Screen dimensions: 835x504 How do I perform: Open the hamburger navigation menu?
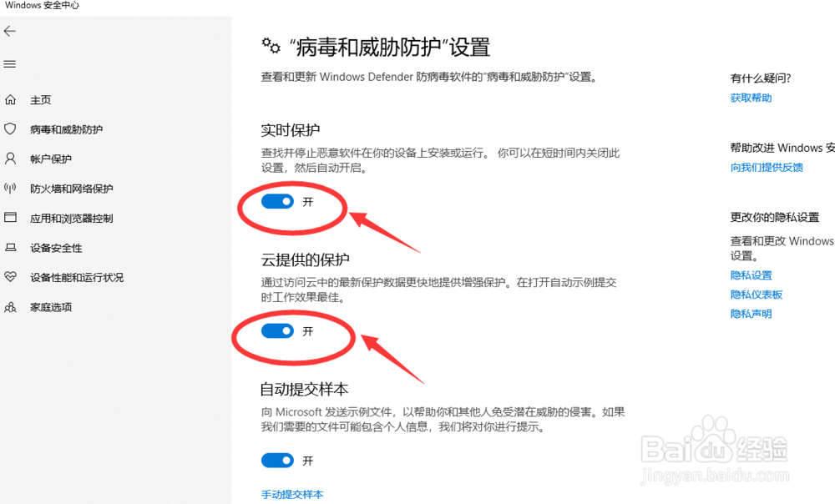[x=9, y=64]
